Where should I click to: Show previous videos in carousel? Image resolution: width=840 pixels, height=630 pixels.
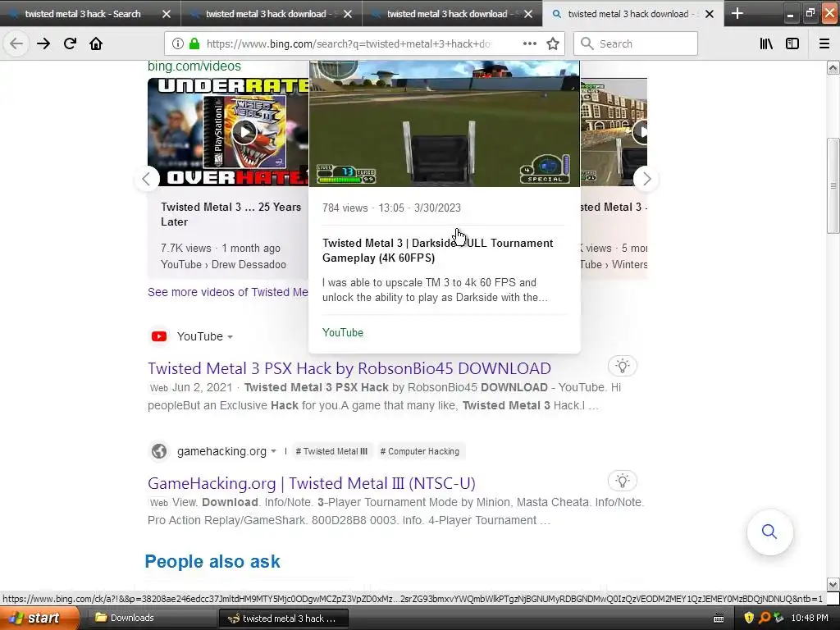tap(146, 178)
